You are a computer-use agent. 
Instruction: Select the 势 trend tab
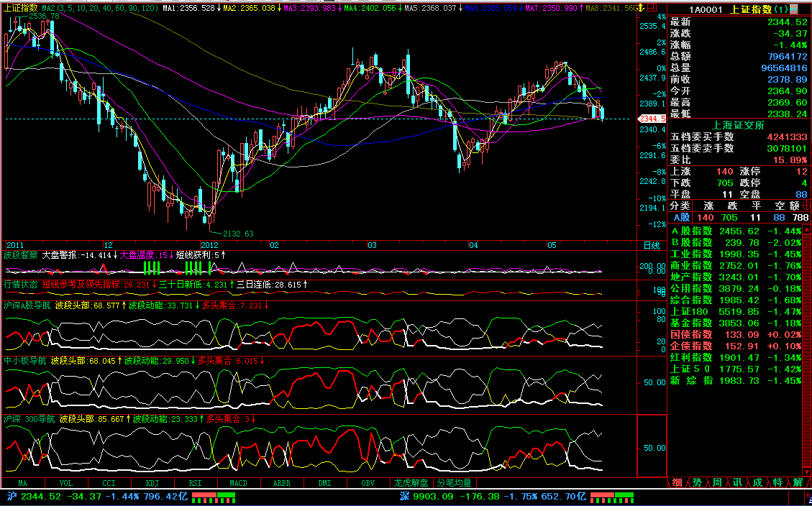click(x=697, y=482)
